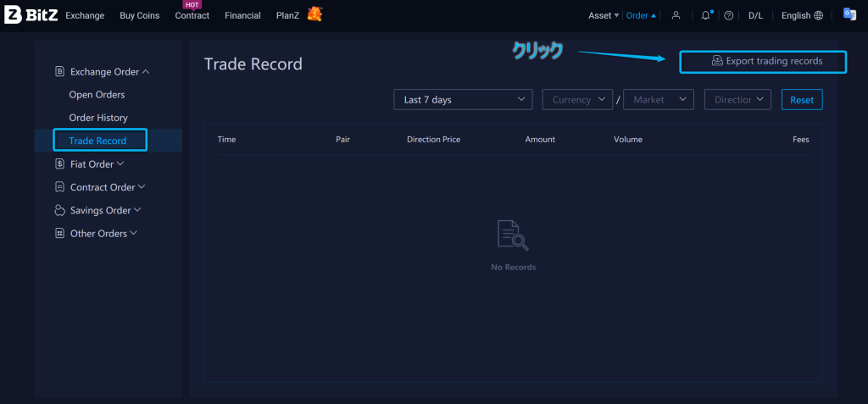The width and height of the screenshot is (868, 404).
Task: Open the notifications bell icon
Action: pos(705,15)
